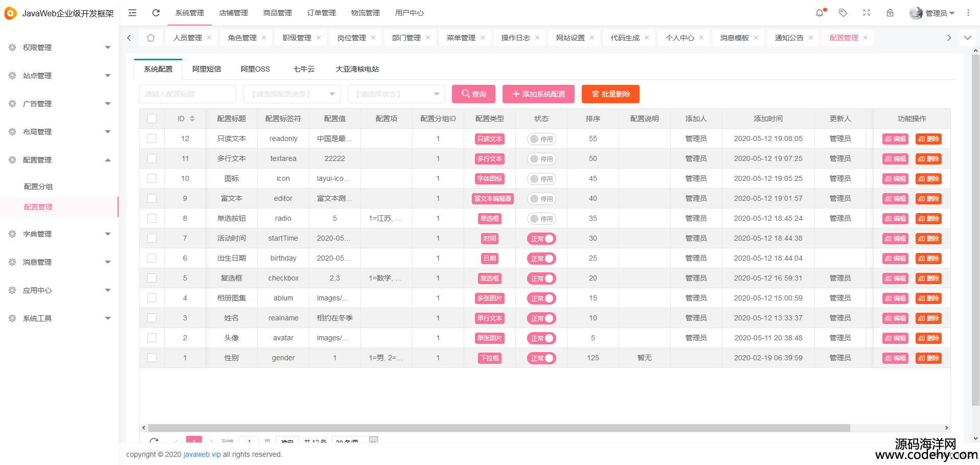The width and height of the screenshot is (980, 465).
Task: Click the lock screen icon
Action: click(890, 13)
